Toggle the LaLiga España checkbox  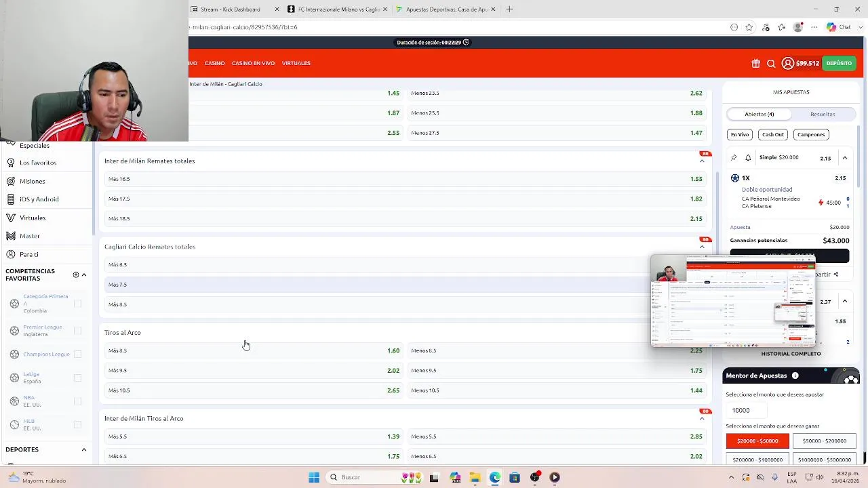pyautogui.click(x=77, y=378)
